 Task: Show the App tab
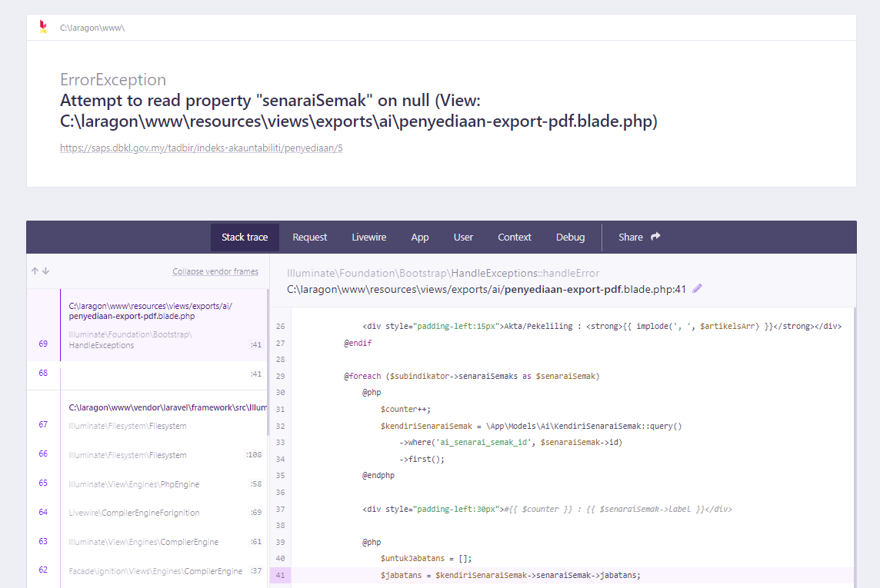click(420, 238)
